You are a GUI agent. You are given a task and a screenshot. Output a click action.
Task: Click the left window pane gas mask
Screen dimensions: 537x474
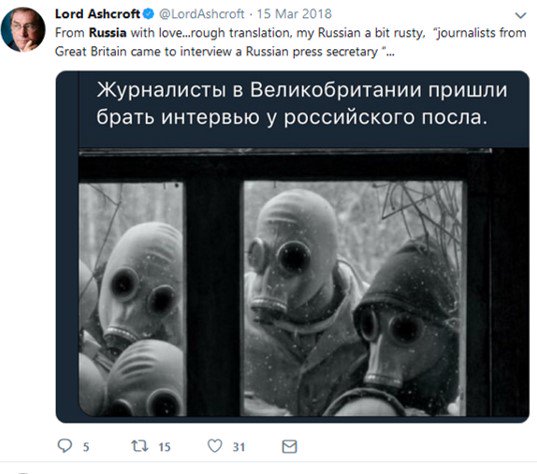[x=141, y=284]
